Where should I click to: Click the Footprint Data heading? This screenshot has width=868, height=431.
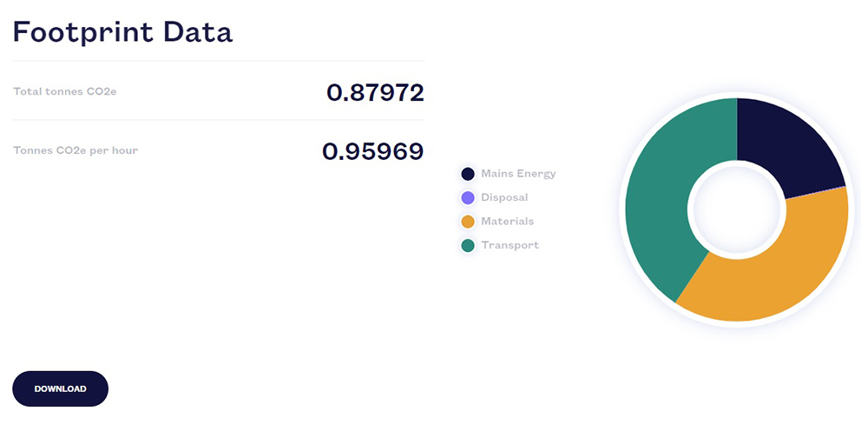(122, 32)
